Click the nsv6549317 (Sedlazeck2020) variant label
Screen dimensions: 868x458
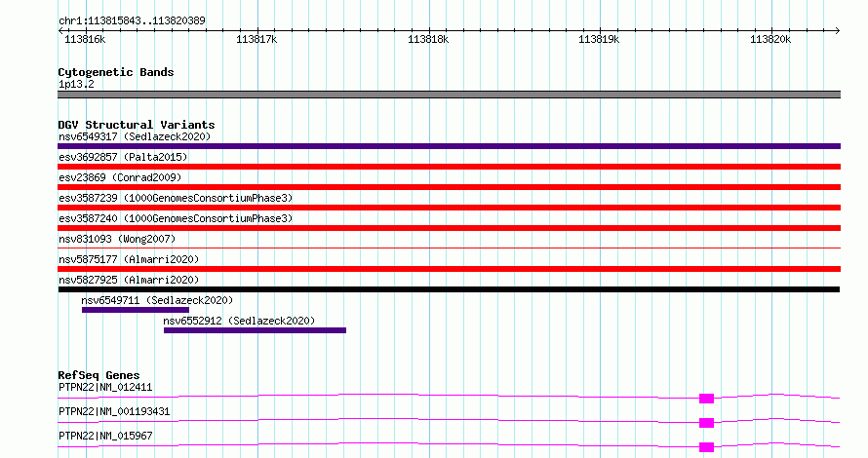pyautogui.click(x=135, y=136)
